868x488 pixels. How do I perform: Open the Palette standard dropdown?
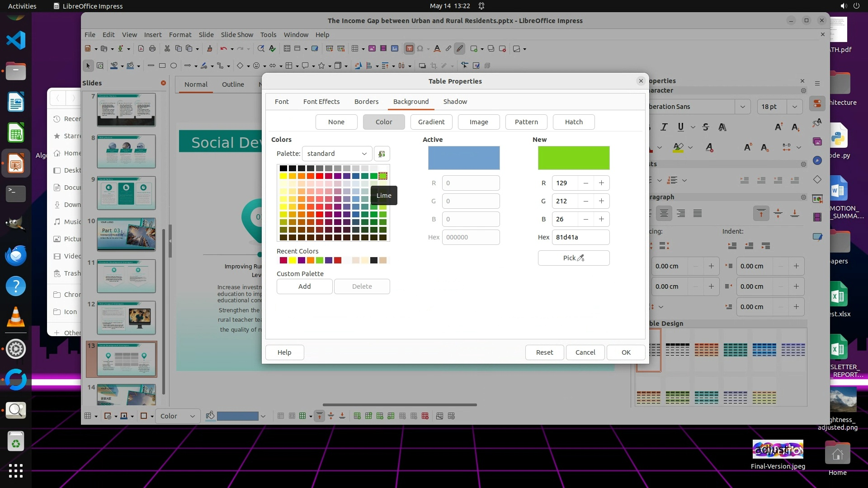(337, 154)
